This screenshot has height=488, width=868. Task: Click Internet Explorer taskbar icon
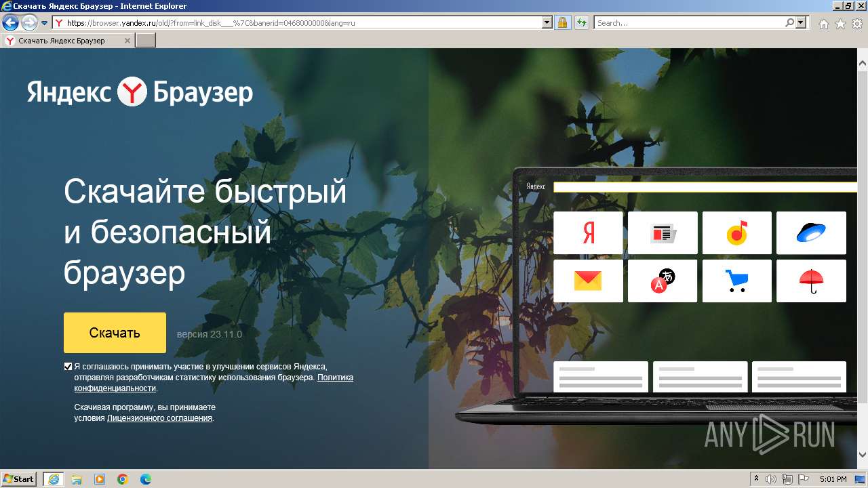[x=54, y=479]
